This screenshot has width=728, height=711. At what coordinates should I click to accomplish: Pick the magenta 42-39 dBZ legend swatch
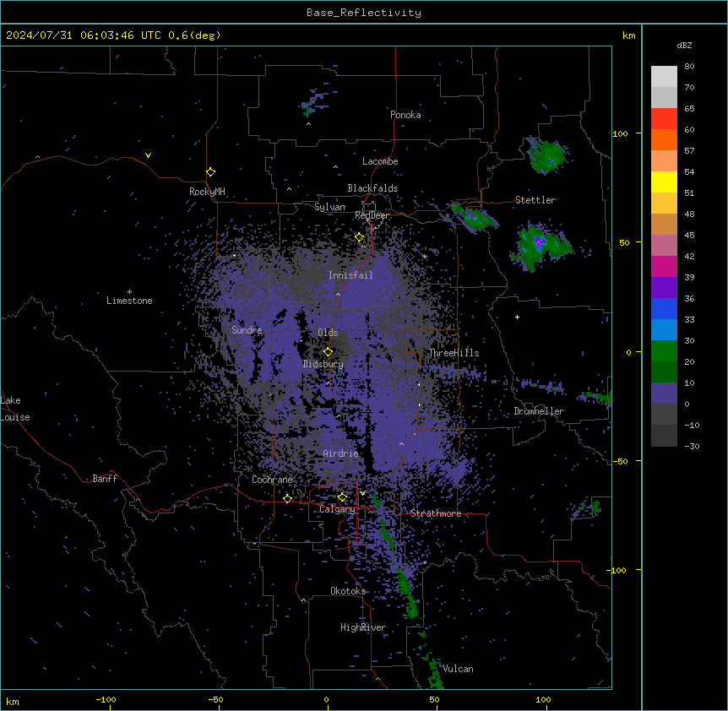[664, 266]
